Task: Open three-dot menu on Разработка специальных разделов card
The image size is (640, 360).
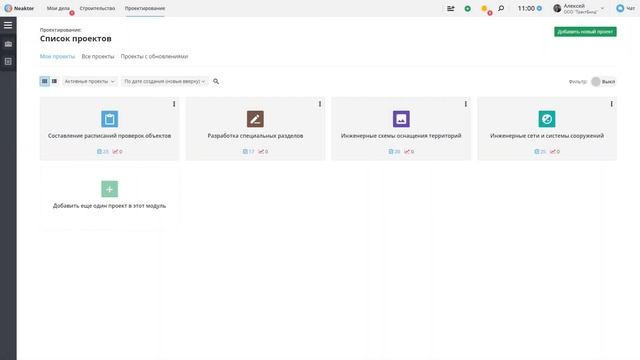Action: pyautogui.click(x=320, y=104)
